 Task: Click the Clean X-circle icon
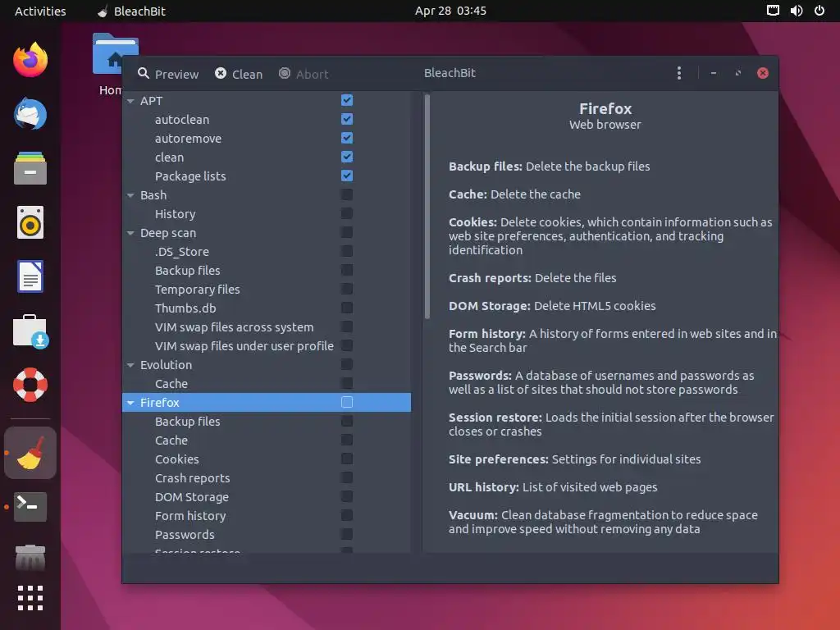(221, 73)
